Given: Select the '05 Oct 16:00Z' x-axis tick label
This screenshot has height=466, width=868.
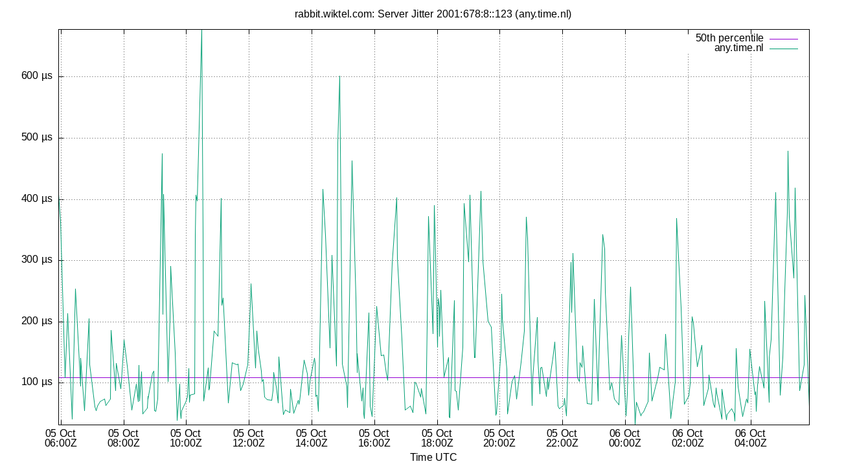Looking at the screenshot, I should (374, 438).
